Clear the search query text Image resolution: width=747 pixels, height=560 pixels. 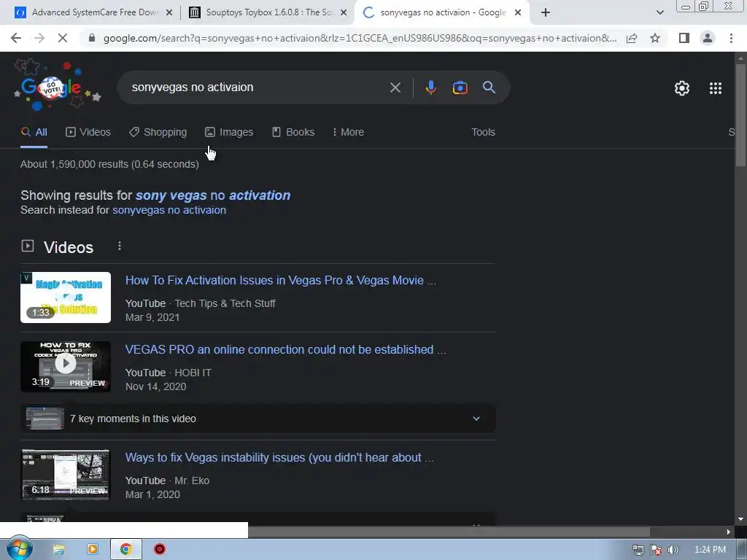tap(395, 87)
